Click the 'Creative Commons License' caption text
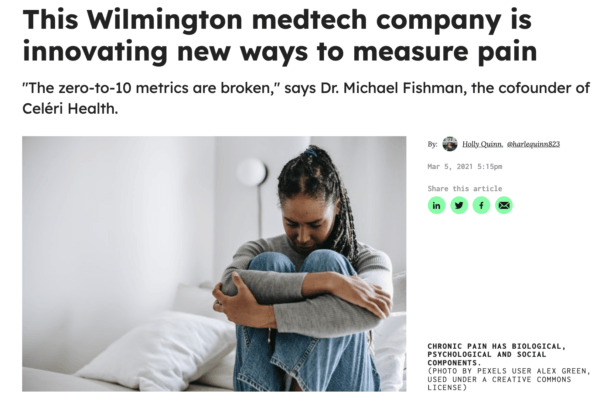The image size is (600, 403). pos(499,383)
